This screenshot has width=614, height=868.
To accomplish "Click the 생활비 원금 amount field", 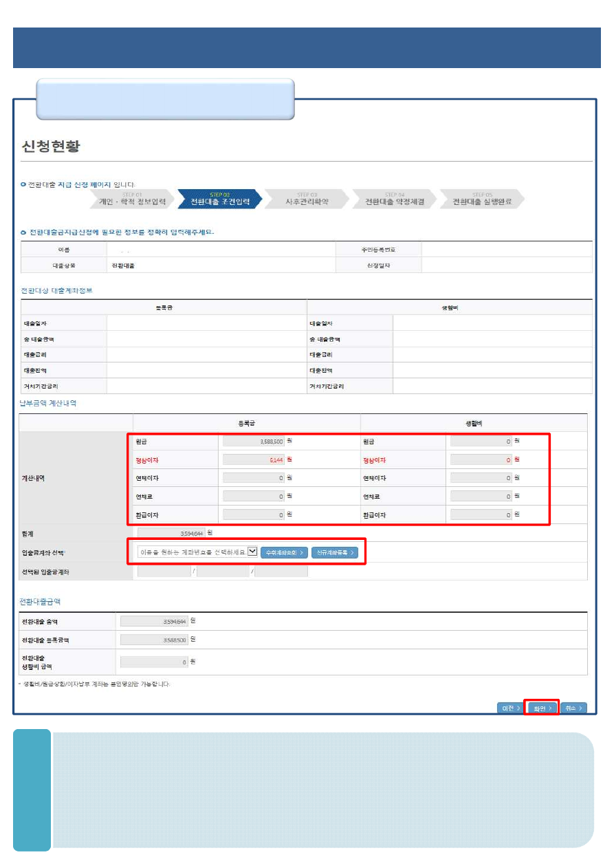I will (481, 441).
